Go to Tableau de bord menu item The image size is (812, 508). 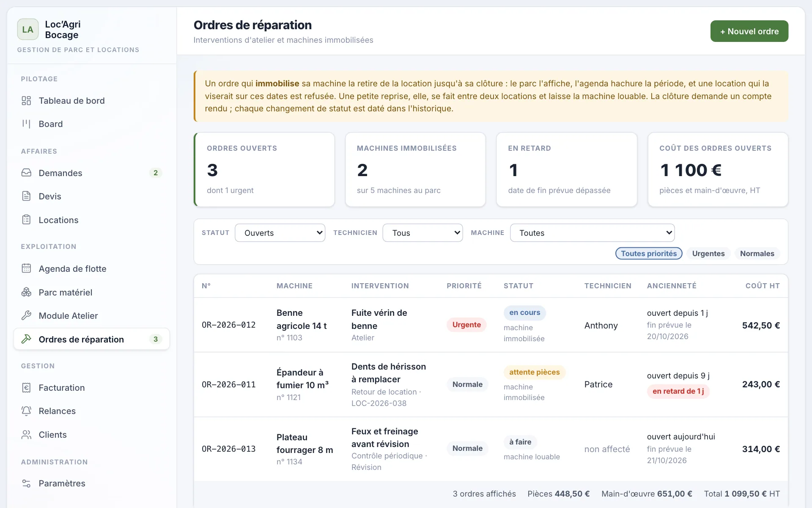[x=92, y=101]
